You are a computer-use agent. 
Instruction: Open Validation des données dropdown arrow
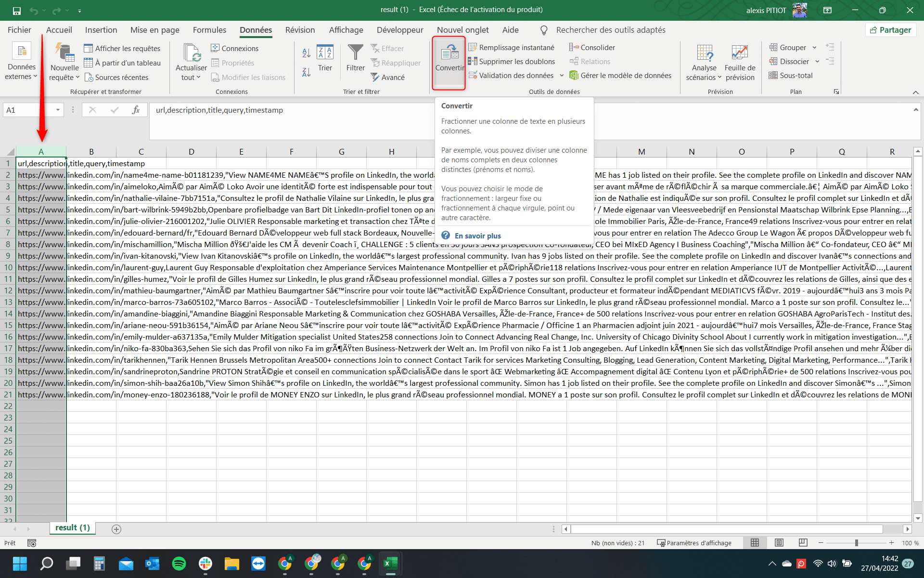pos(562,75)
